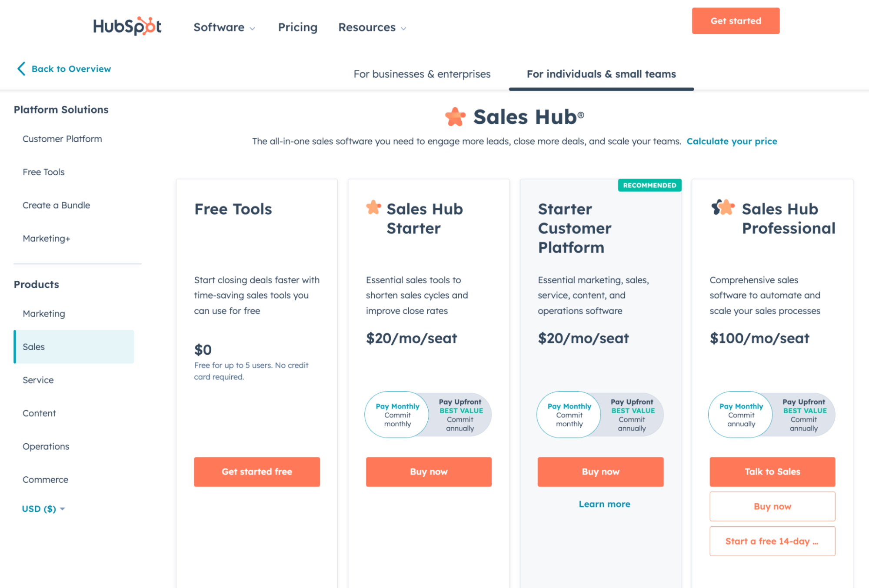Open Create a Bundle in sidebar
This screenshot has width=869, height=588.
57,205
